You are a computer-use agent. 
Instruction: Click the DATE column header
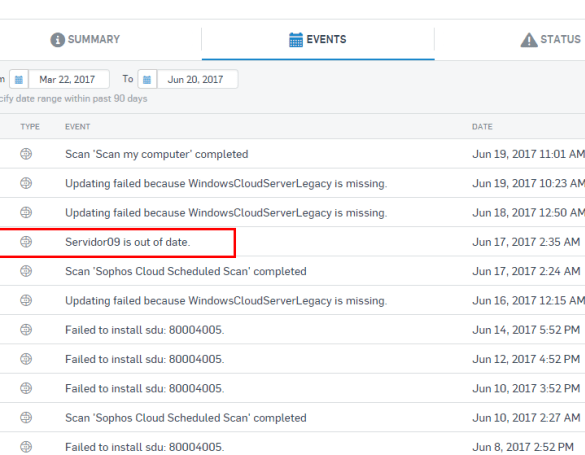pos(482,127)
